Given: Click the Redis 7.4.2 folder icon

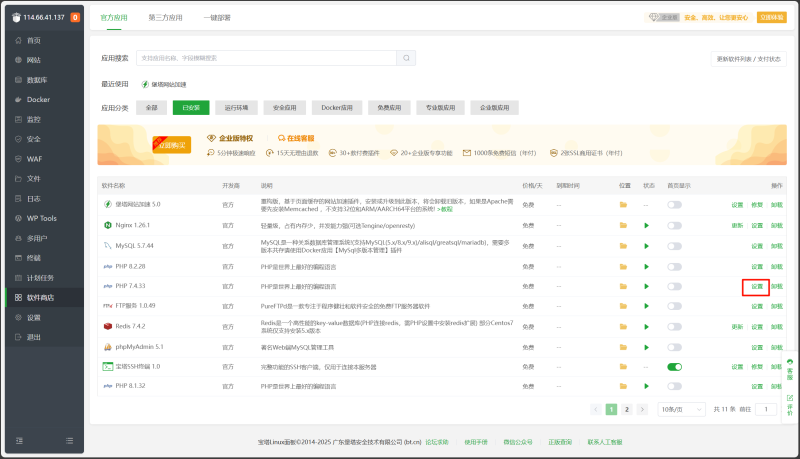Looking at the screenshot, I should pyautogui.click(x=623, y=326).
